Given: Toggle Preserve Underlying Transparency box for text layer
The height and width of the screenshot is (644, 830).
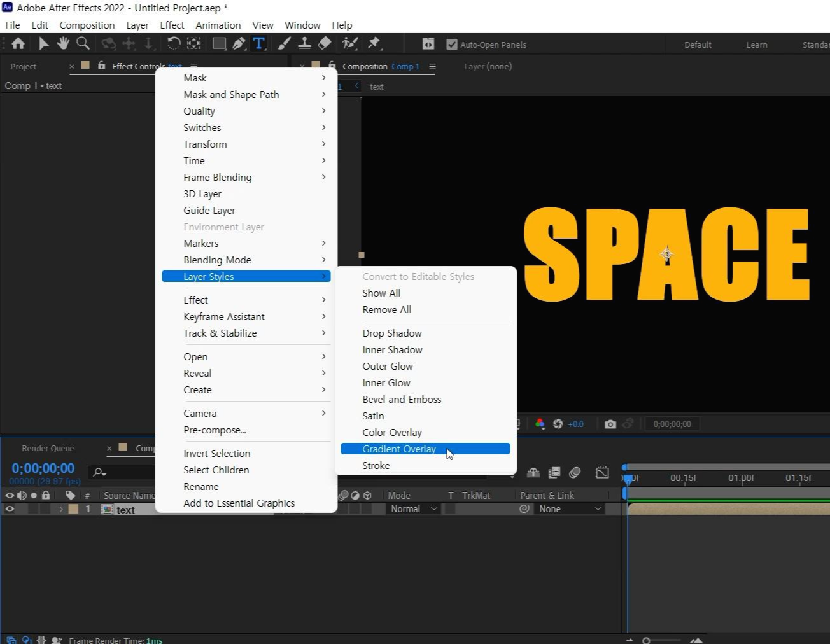Looking at the screenshot, I should point(450,509).
